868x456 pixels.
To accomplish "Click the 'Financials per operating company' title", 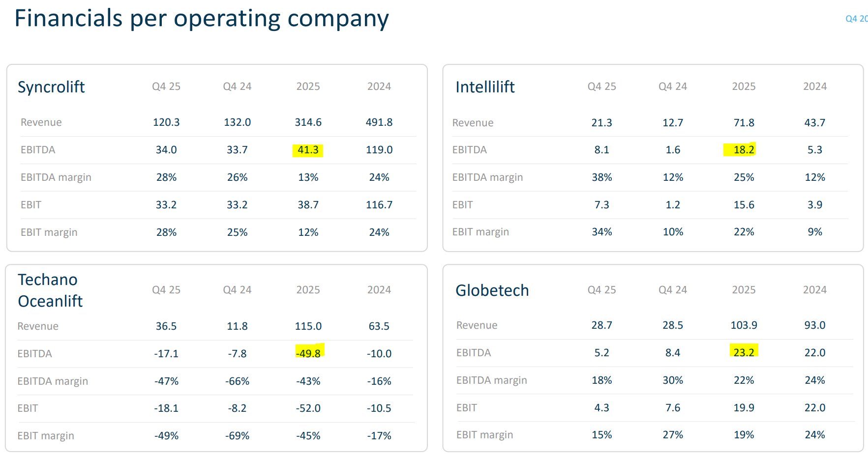I will tap(202, 19).
